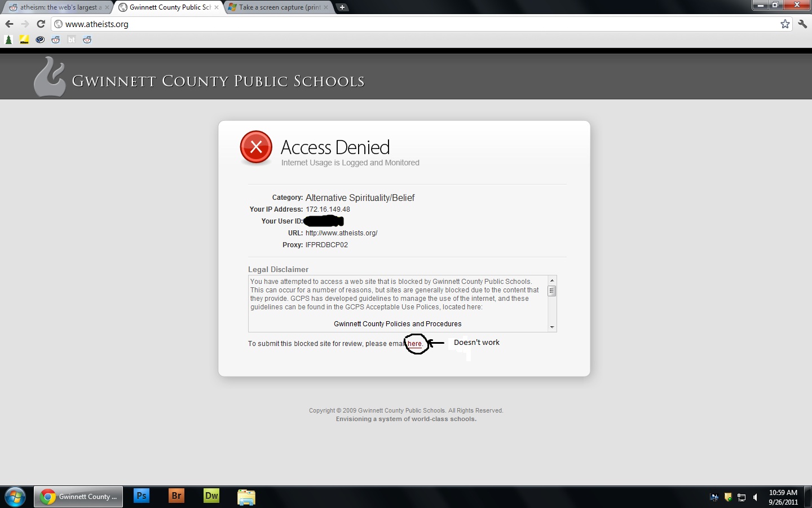The height and width of the screenshot is (508, 812).
Task: Open a new browser tab
Action: (x=342, y=7)
